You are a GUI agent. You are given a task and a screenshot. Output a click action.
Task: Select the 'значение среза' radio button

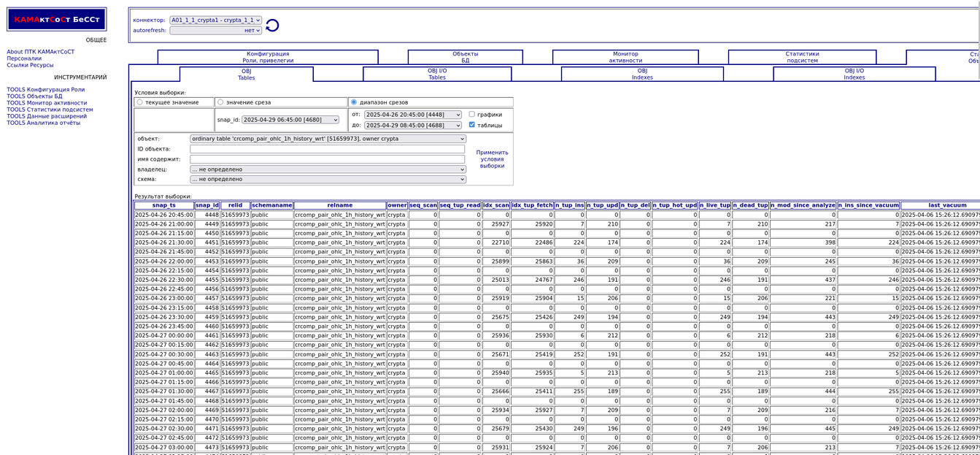click(220, 102)
